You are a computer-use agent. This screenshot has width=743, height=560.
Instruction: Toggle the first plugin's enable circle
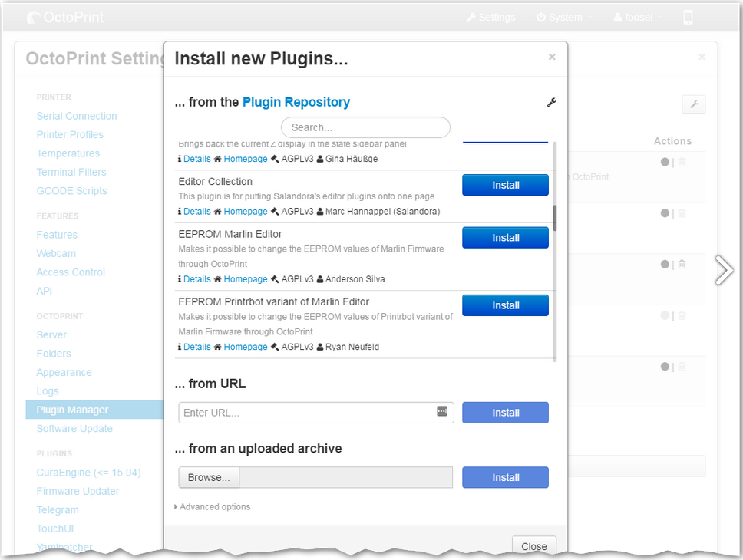coord(665,162)
